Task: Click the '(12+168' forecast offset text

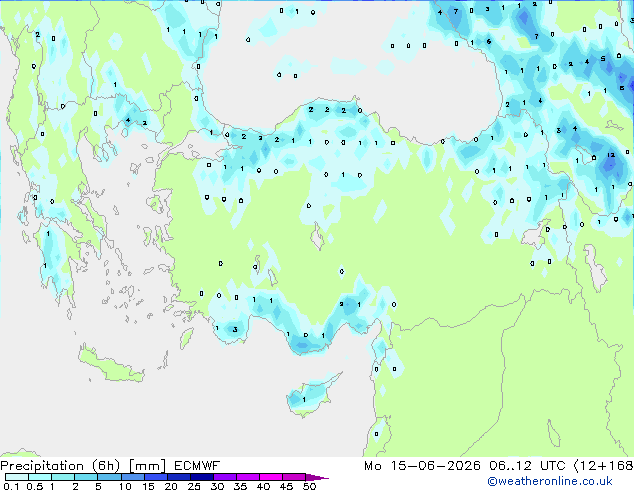Action: (x=603, y=466)
